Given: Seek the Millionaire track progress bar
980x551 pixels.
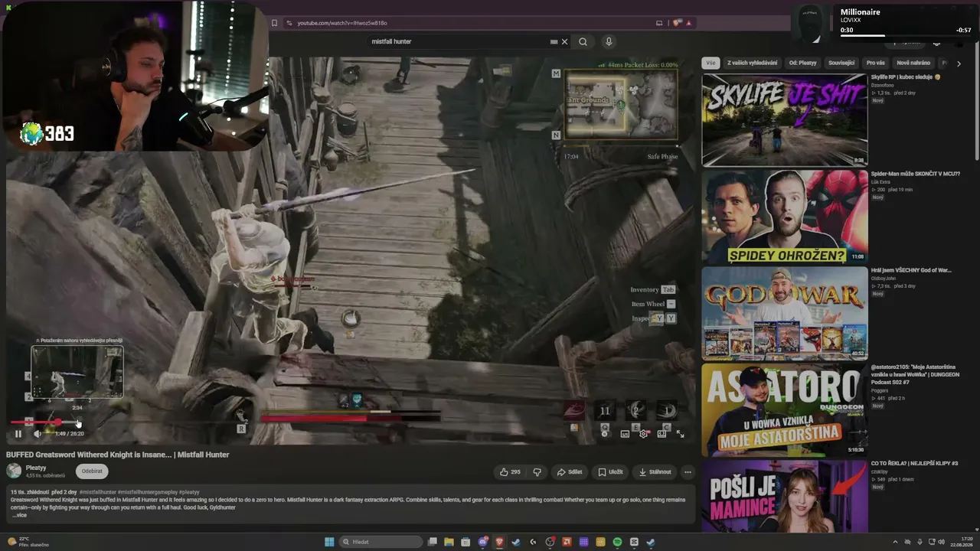Looking at the screenshot, I should click(906, 36).
